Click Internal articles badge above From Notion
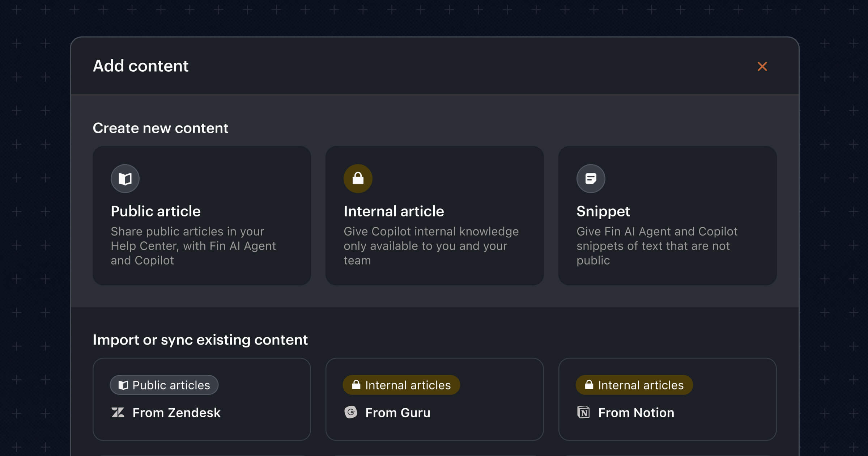868x456 pixels. (x=634, y=385)
